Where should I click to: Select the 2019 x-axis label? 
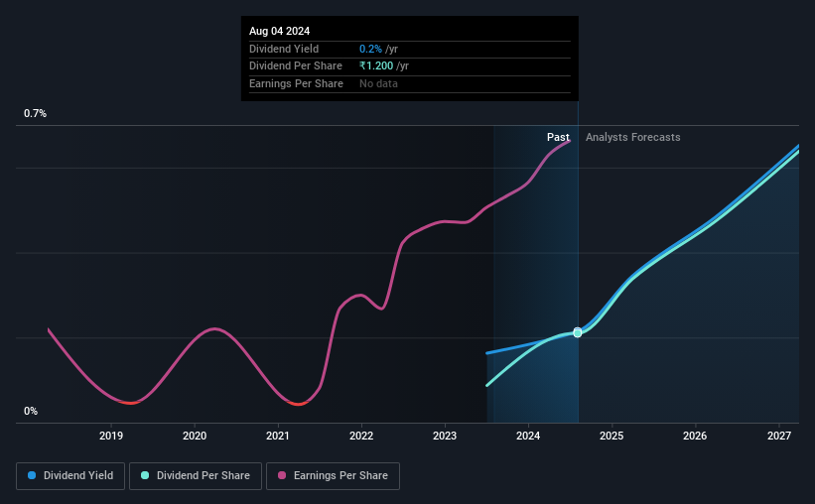111,436
